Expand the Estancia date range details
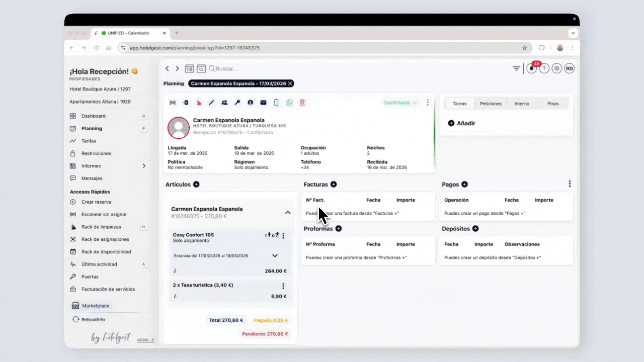This screenshot has width=644, height=362. tap(275, 255)
